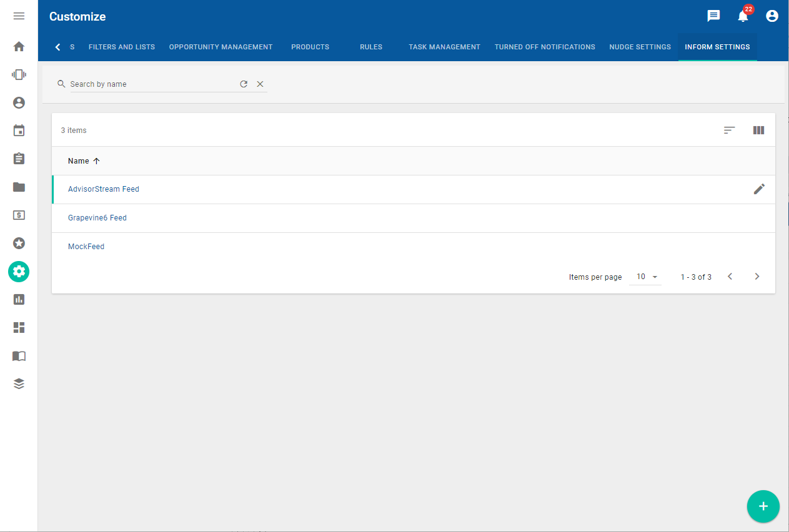Refresh the search results

(x=244, y=84)
